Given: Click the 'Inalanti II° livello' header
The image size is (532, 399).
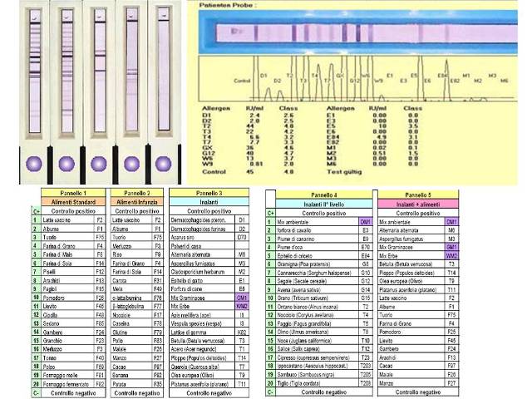Looking at the screenshot, I should click(x=324, y=204).
